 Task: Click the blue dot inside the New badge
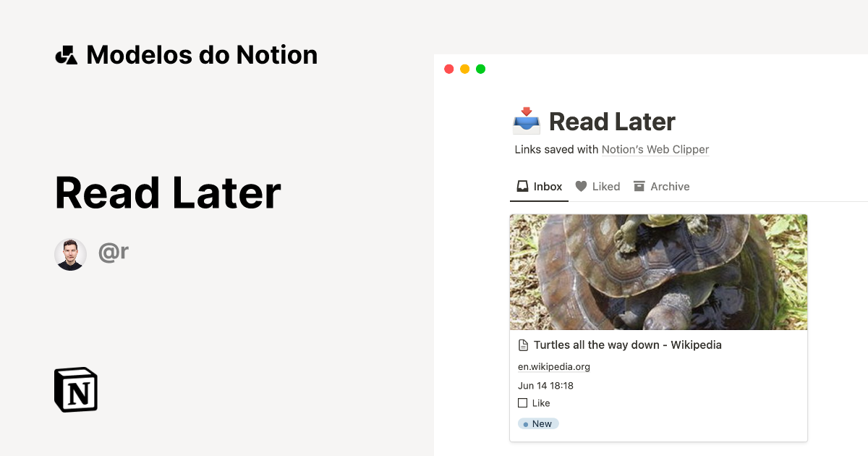526,423
